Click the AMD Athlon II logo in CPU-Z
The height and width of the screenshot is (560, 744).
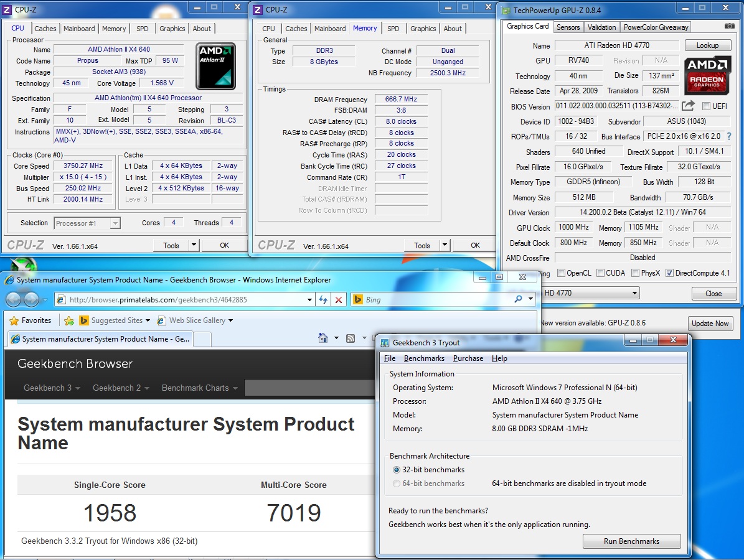(216, 66)
